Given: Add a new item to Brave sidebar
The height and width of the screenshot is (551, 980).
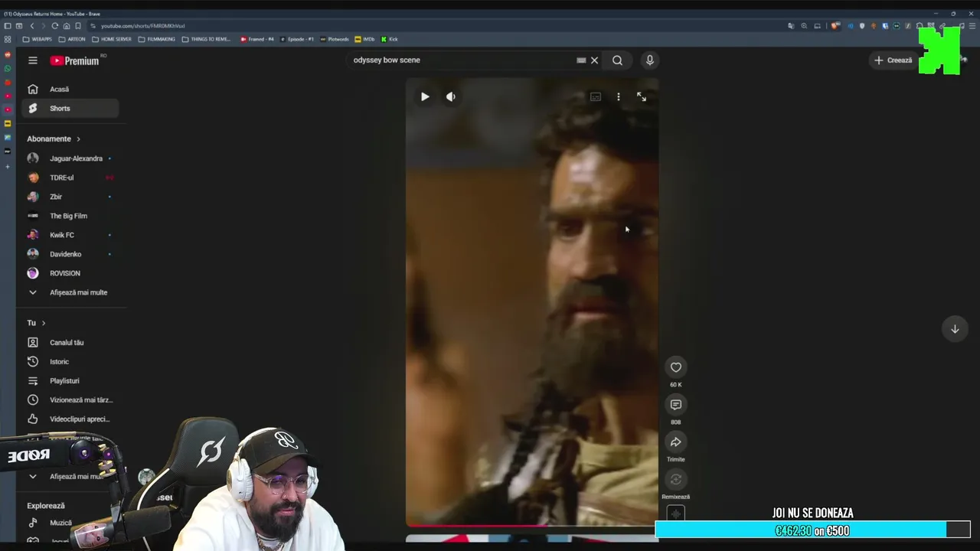Looking at the screenshot, I should pos(8,166).
